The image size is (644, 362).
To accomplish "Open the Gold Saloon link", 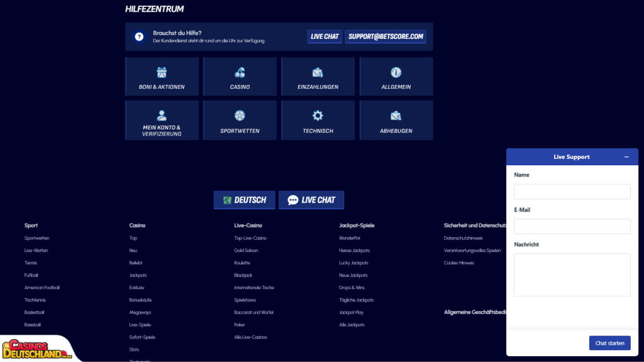I will click(246, 250).
